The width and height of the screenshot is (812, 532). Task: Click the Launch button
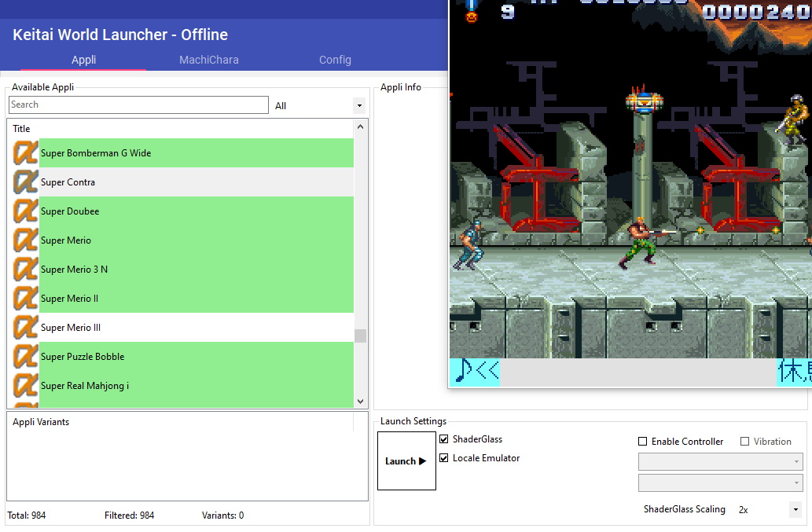coord(406,461)
